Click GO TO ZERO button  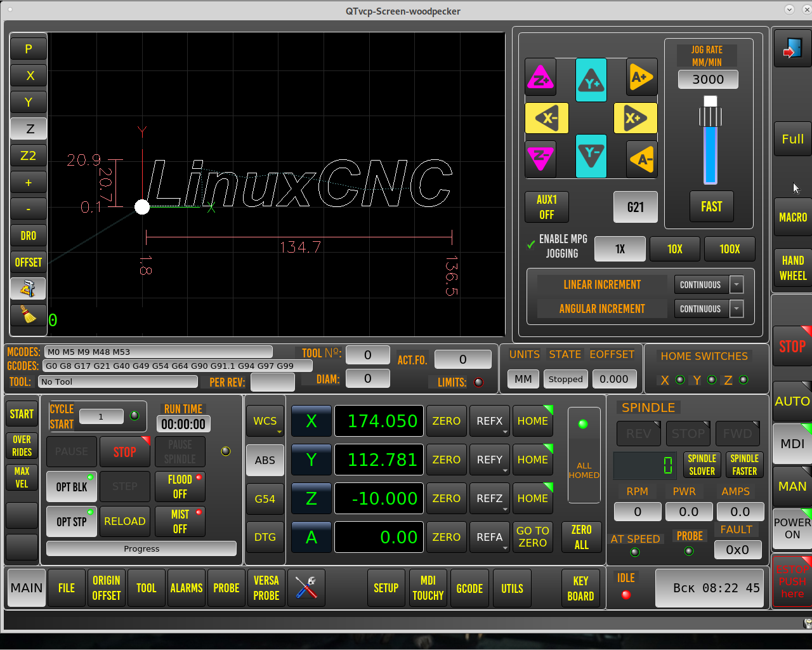coord(533,537)
